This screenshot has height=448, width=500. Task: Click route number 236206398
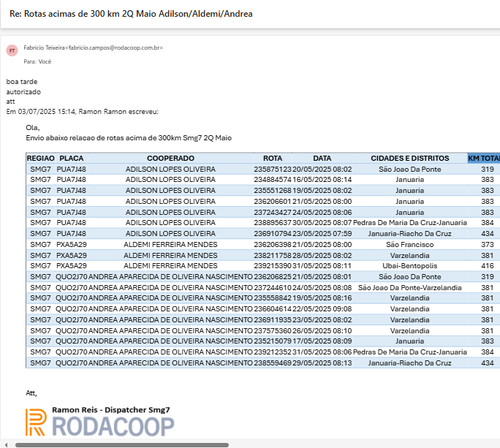[x=273, y=245]
